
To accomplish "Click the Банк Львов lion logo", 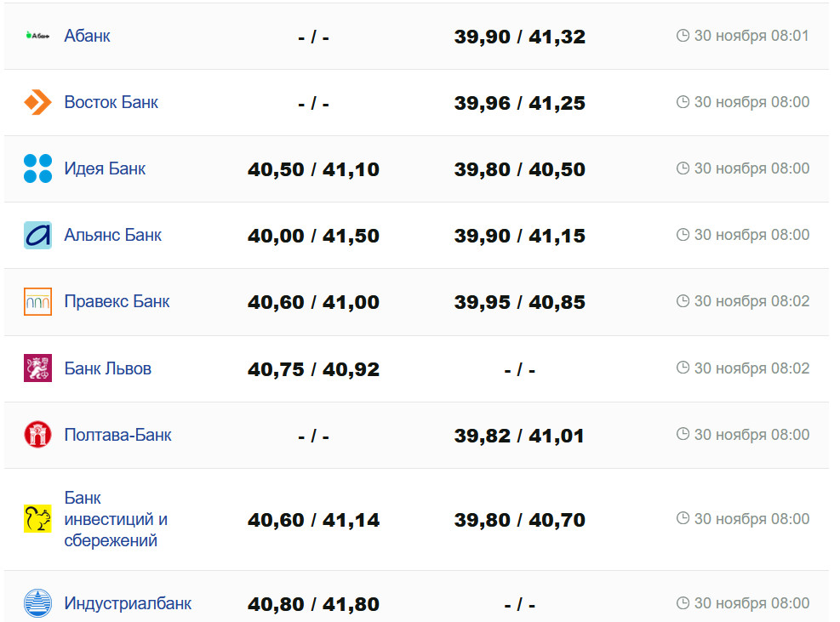I will point(37,368).
